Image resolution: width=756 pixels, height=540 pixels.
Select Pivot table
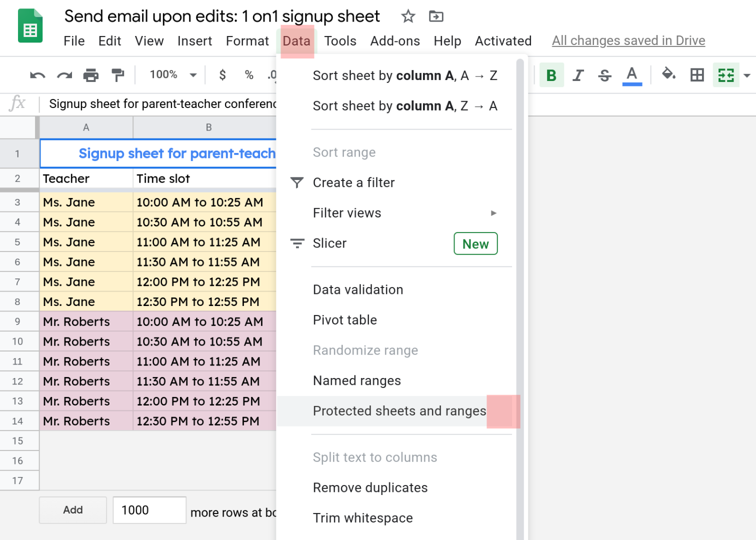[x=396, y=320]
